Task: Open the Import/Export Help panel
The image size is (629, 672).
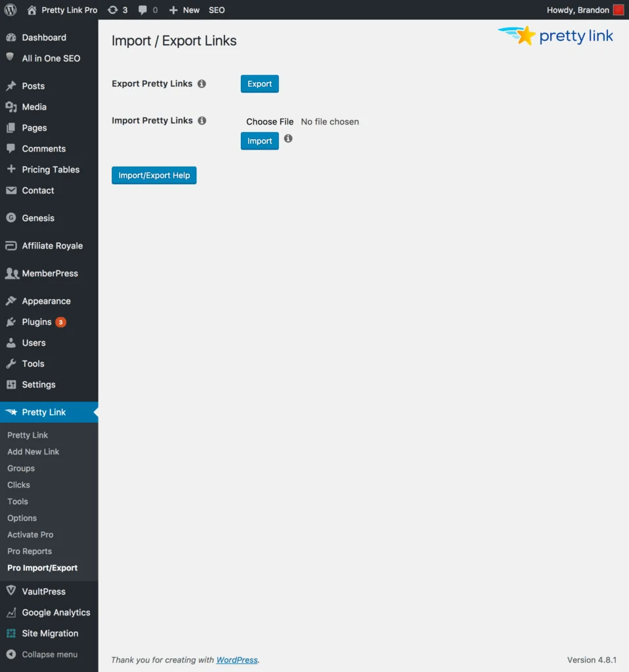Action: pyautogui.click(x=154, y=175)
